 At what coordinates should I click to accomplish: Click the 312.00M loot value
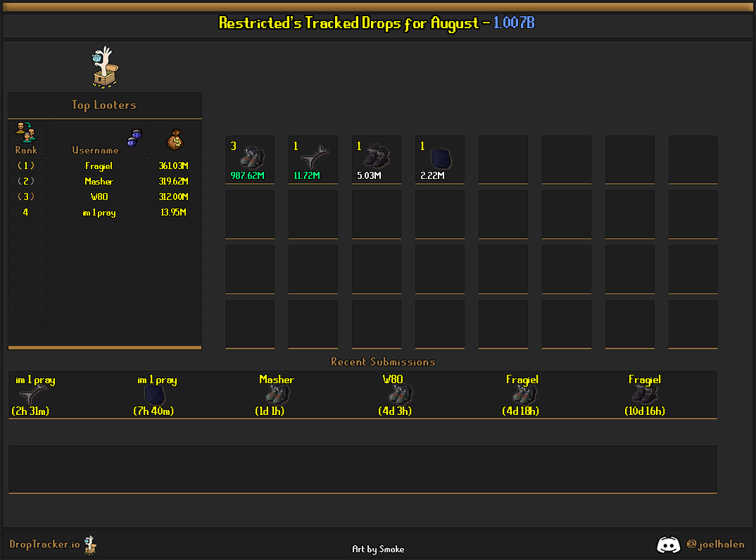click(174, 197)
